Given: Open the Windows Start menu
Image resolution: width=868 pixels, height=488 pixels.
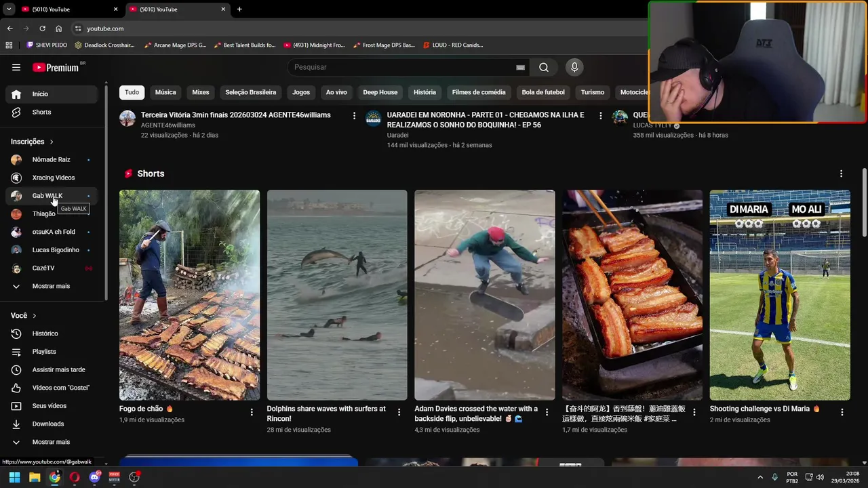Looking at the screenshot, I should tap(14, 477).
